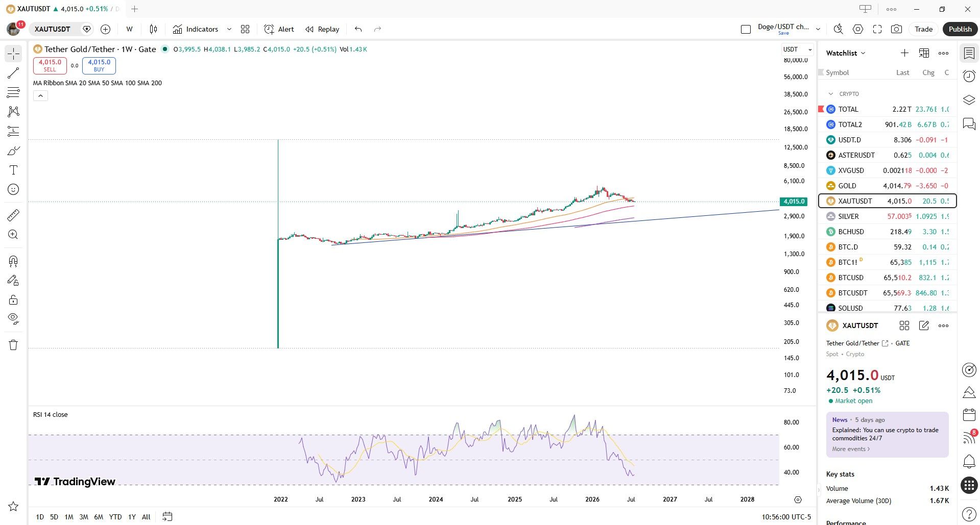Open the candlestick chart style selector
Viewport: 980px width, 525px height.
tap(153, 29)
